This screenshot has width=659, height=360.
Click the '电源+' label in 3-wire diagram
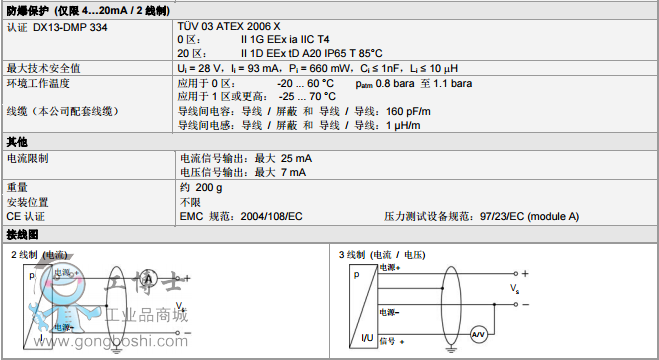pyautogui.click(x=390, y=267)
